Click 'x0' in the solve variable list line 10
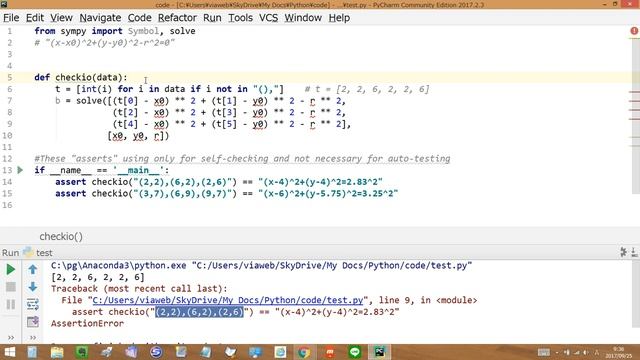 (x=118, y=136)
